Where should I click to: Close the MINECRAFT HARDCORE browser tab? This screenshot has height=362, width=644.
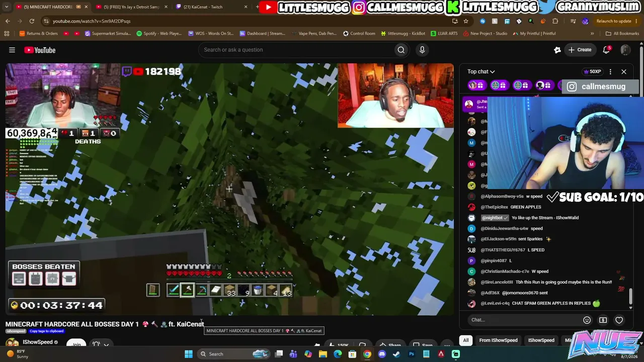click(86, 7)
